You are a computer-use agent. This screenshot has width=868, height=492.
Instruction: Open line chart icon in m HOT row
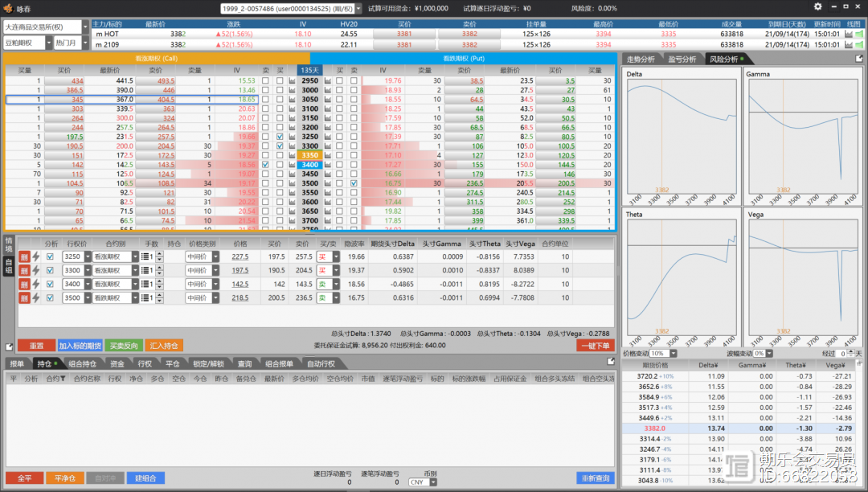coord(849,35)
